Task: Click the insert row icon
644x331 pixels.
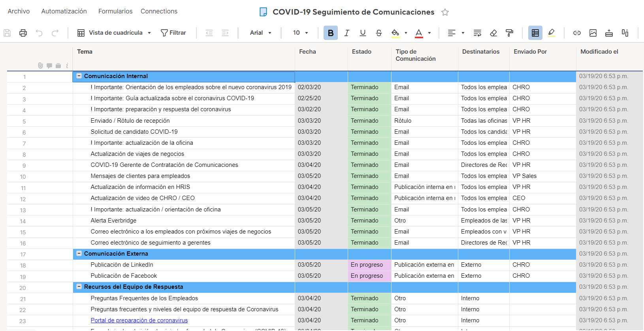Action: click(x=609, y=33)
